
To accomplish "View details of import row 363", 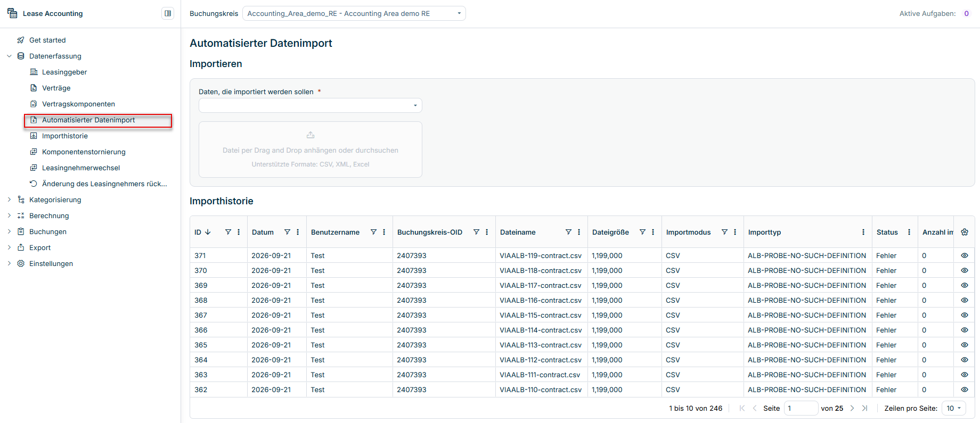I will [965, 375].
